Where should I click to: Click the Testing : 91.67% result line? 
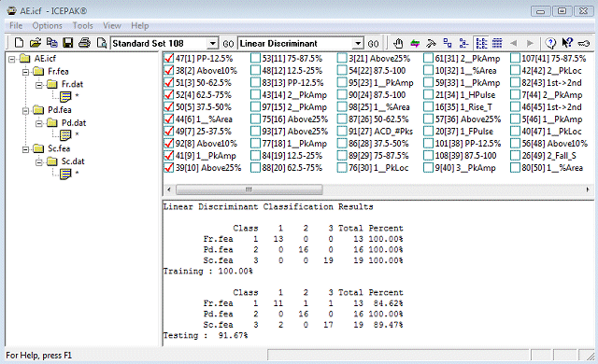point(206,335)
